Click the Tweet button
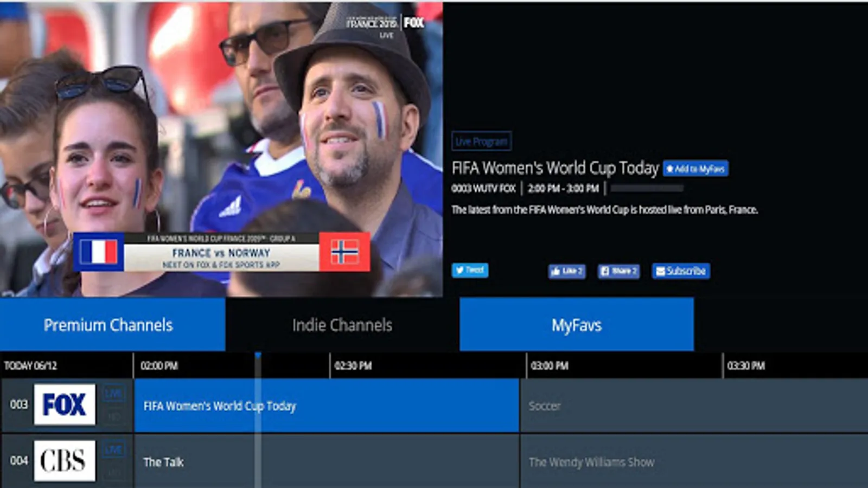Image resolution: width=868 pixels, height=488 pixels. pos(470,270)
